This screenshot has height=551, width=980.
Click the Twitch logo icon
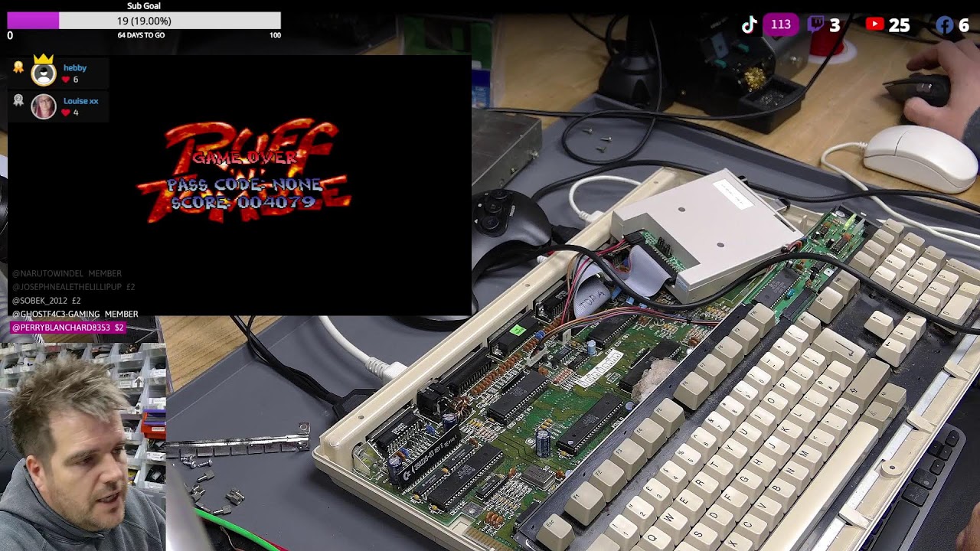[816, 25]
